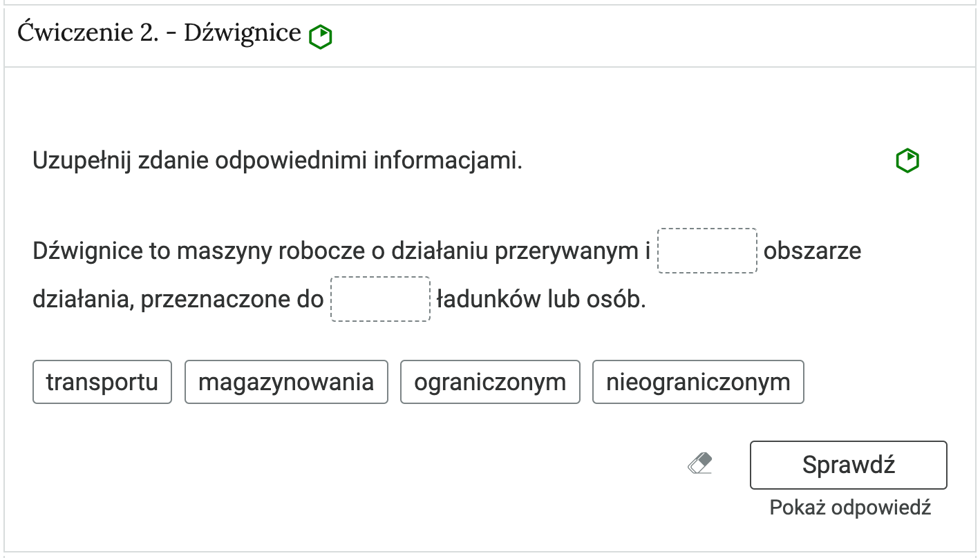Image resolution: width=980 pixels, height=558 pixels.
Task: Click the word 'Dźwignice' in the exercise title
Action: click(243, 32)
